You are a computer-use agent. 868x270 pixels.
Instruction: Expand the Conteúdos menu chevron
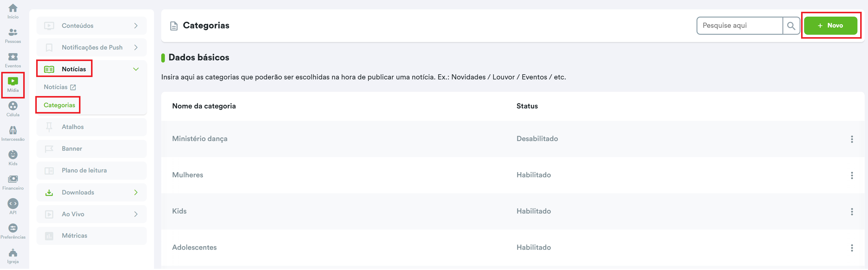[x=136, y=26]
